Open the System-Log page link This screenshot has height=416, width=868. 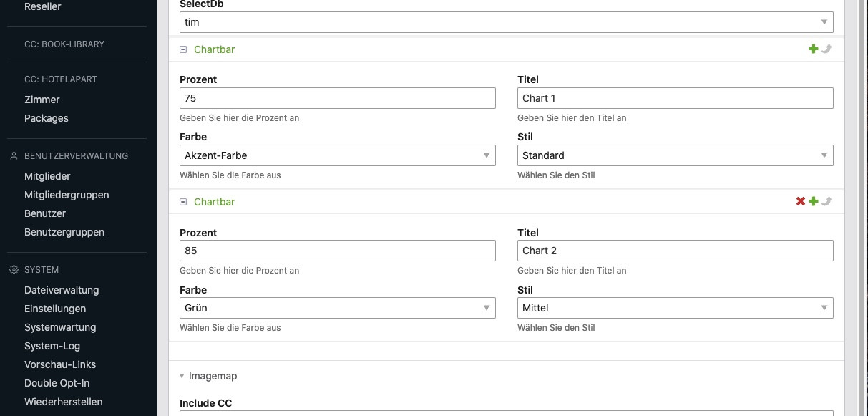[52, 346]
